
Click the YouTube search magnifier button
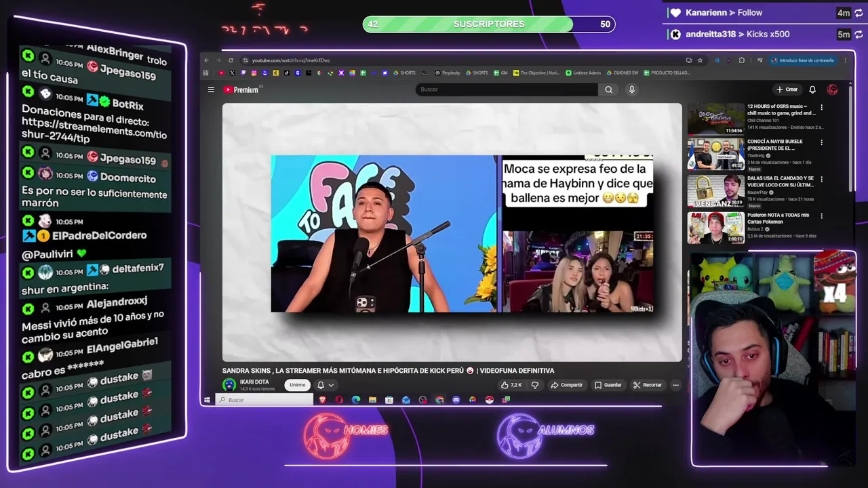click(x=608, y=89)
